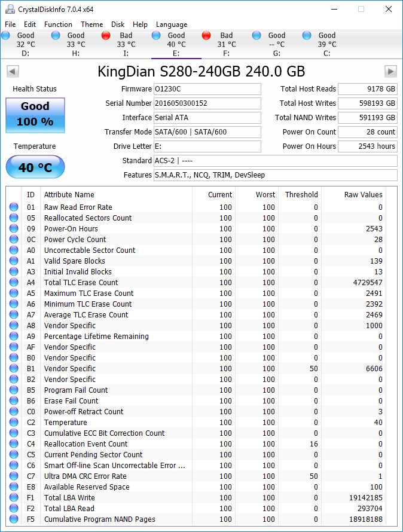Click Total Host Reads value

[368, 89]
